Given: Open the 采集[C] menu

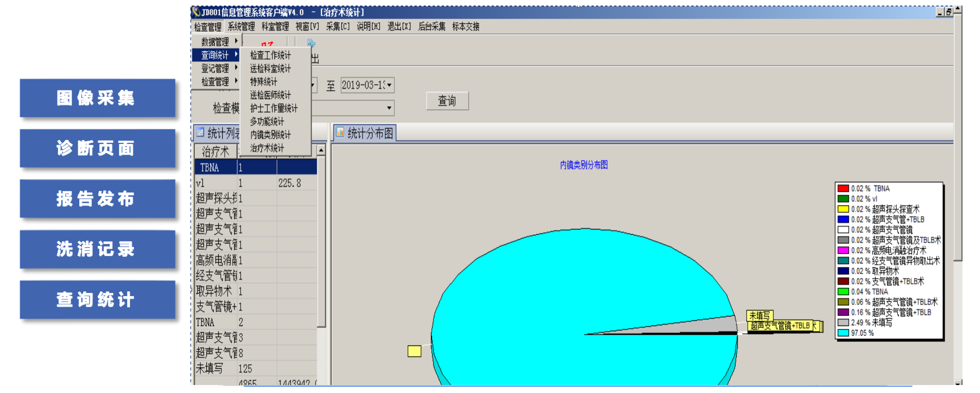Looking at the screenshot, I should point(338,27).
